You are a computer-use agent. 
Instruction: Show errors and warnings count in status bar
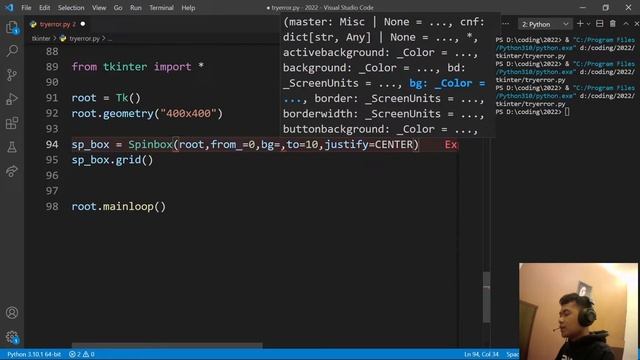tap(82, 354)
